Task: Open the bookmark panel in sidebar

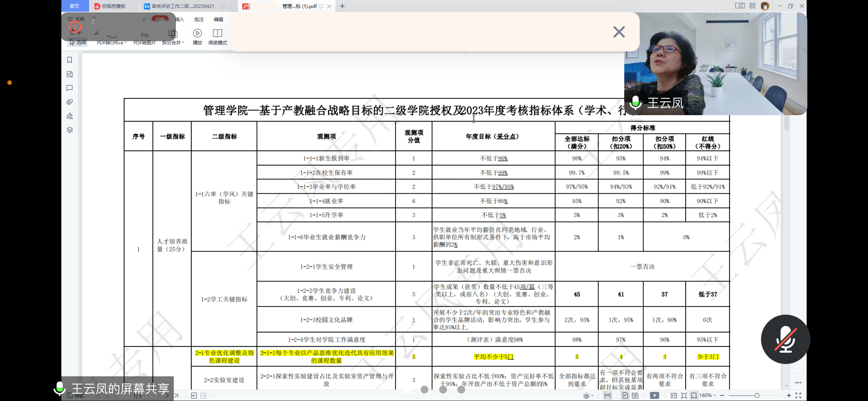Action: coord(70,60)
